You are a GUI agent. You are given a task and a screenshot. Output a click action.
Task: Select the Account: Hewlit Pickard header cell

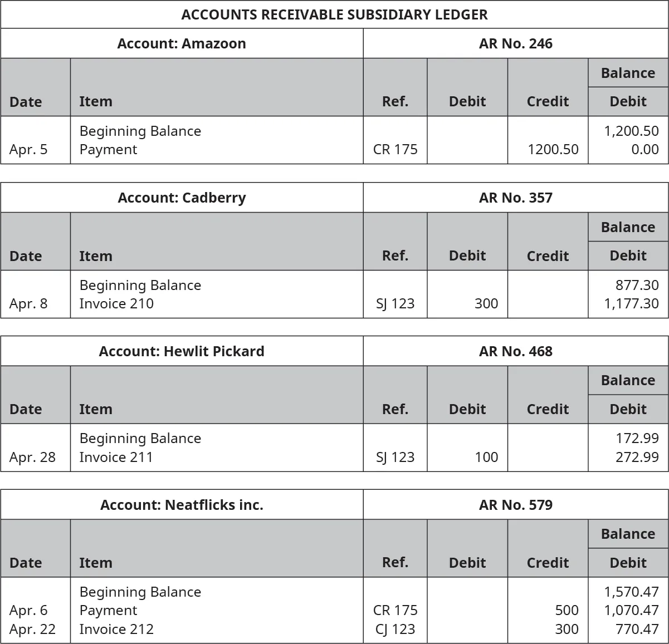(x=182, y=351)
